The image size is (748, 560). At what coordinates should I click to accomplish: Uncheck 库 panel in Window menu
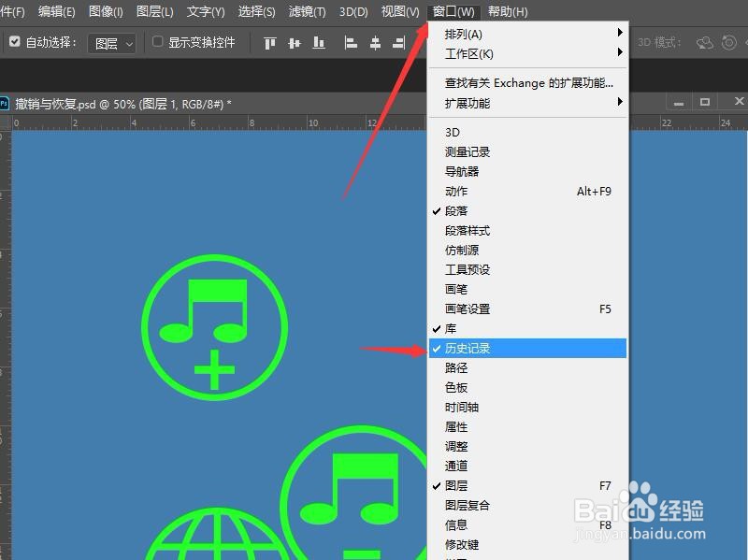(527, 329)
